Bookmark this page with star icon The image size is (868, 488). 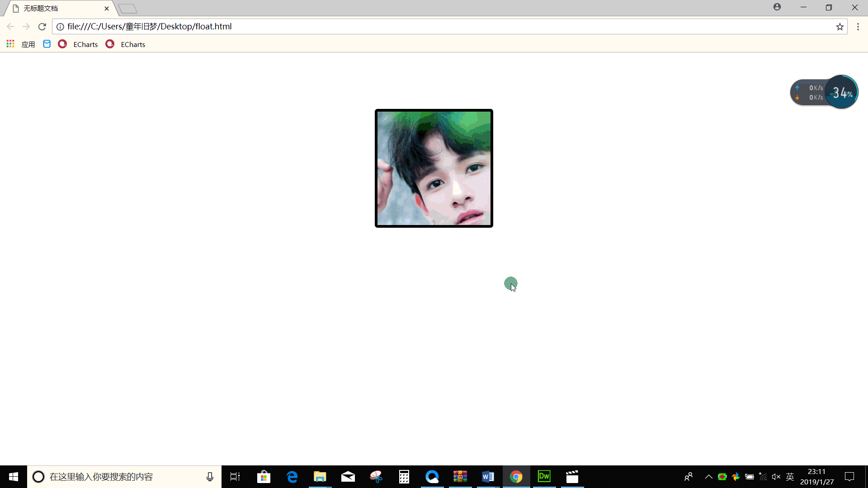pos(840,27)
